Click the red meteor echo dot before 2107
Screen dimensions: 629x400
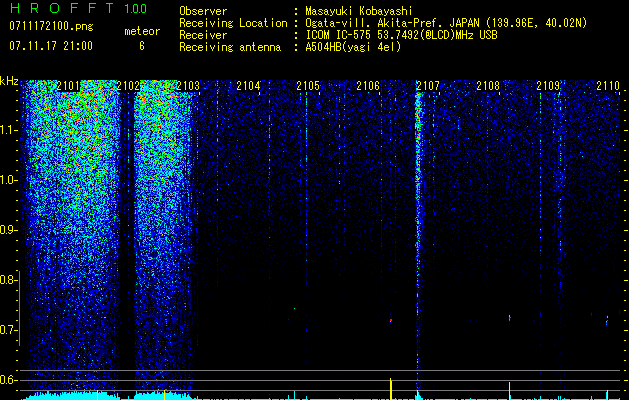coord(390,320)
